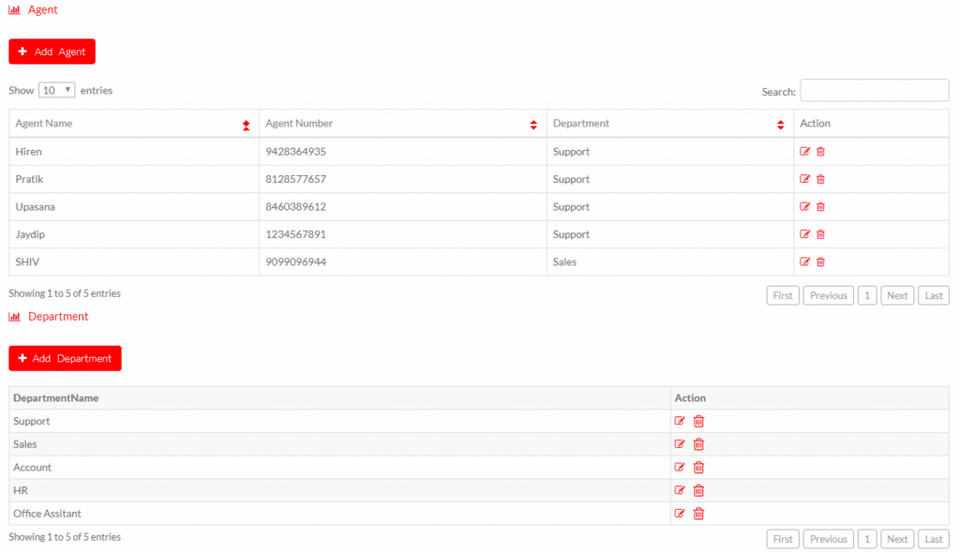The height and width of the screenshot is (553, 960).
Task: Click the Hiren agent name cell
Action: [x=133, y=151]
